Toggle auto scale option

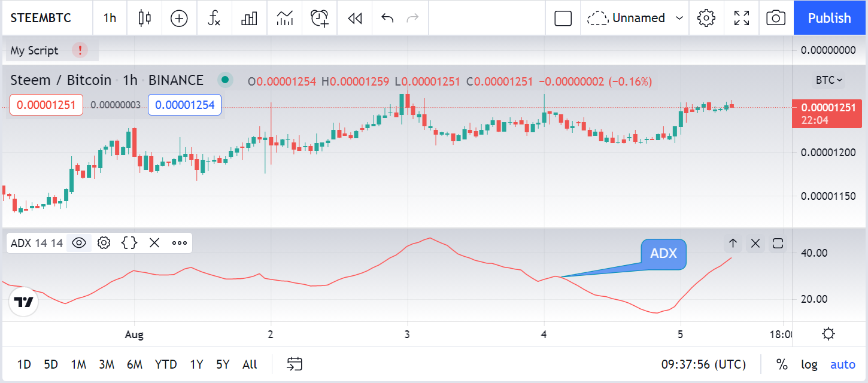843,364
